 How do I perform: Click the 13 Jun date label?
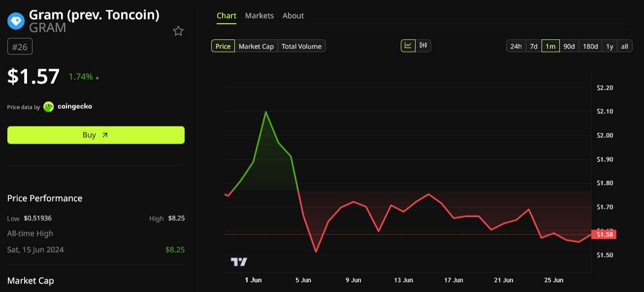pyautogui.click(x=404, y=280)
